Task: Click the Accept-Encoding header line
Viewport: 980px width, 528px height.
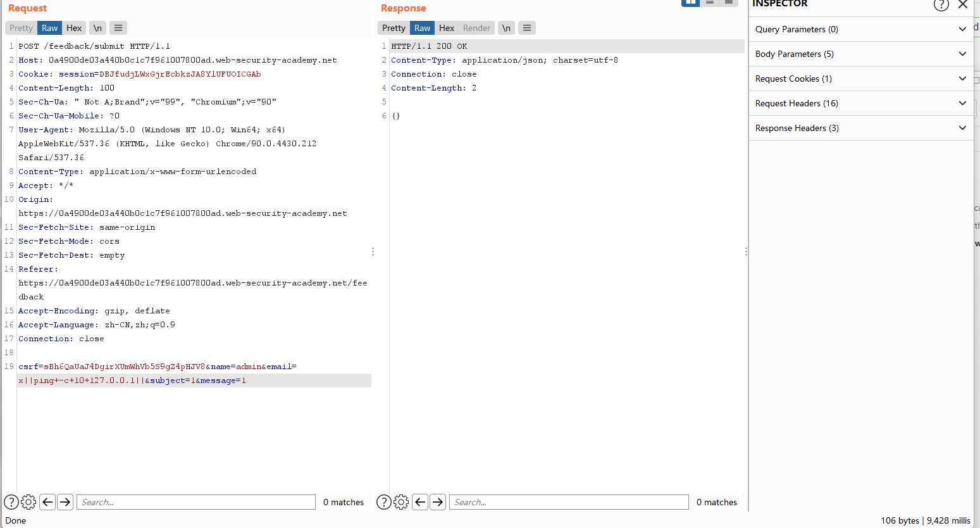Action: (94, 311)
